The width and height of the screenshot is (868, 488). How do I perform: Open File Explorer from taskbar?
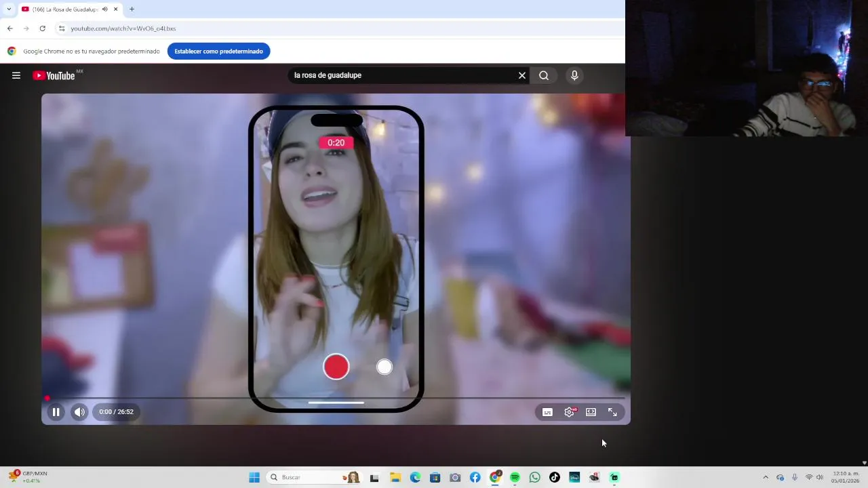click(395, 477)
